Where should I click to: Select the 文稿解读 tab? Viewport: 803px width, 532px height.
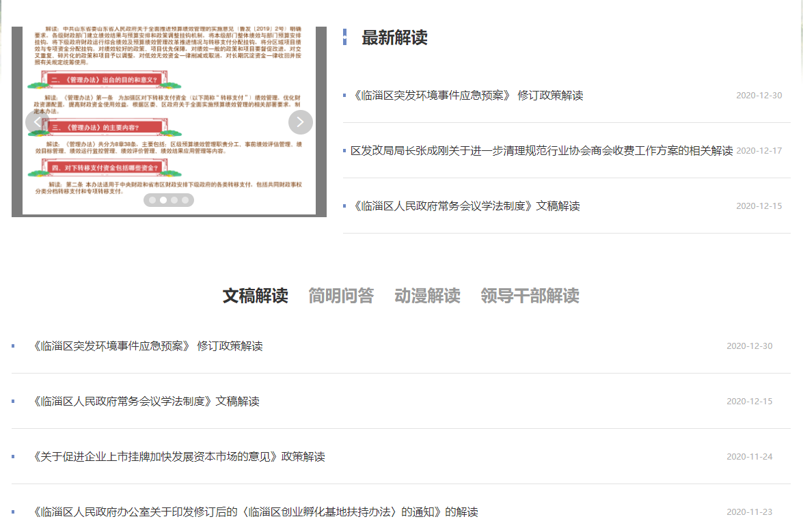coord(255,296)
